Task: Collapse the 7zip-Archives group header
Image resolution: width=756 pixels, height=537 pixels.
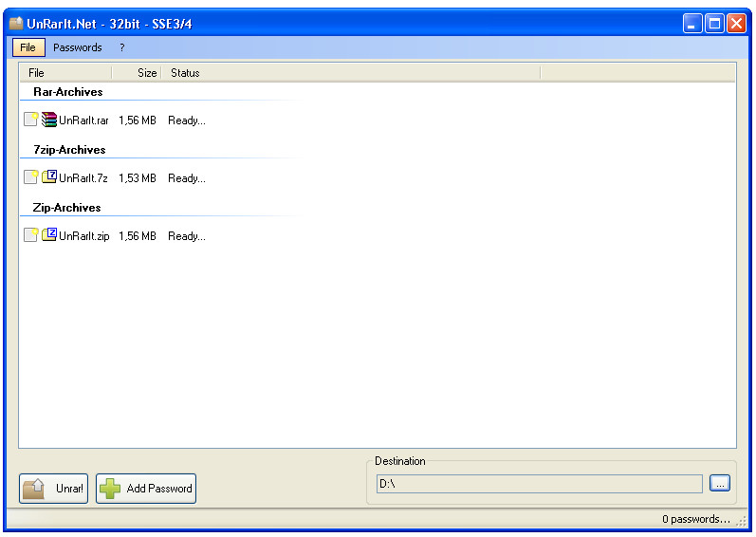Action: (x=69, y=150)
